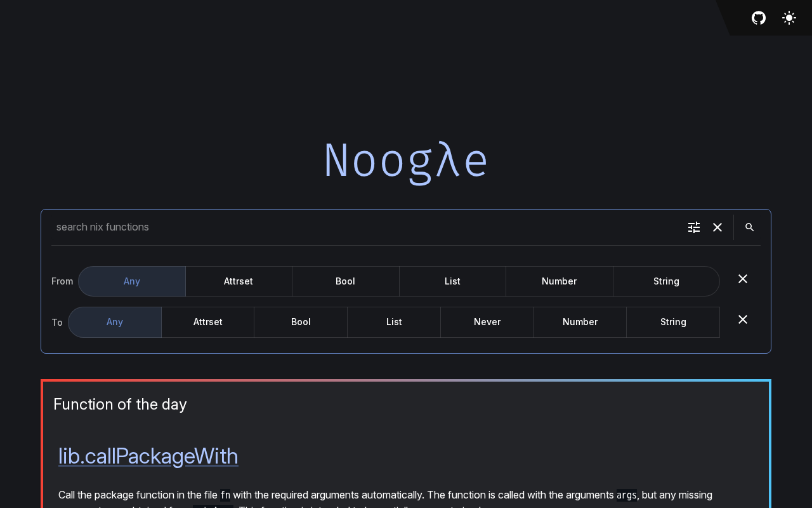812x508 pixels.
Task: Focus the search nix functions field
Action: point(362,227)
